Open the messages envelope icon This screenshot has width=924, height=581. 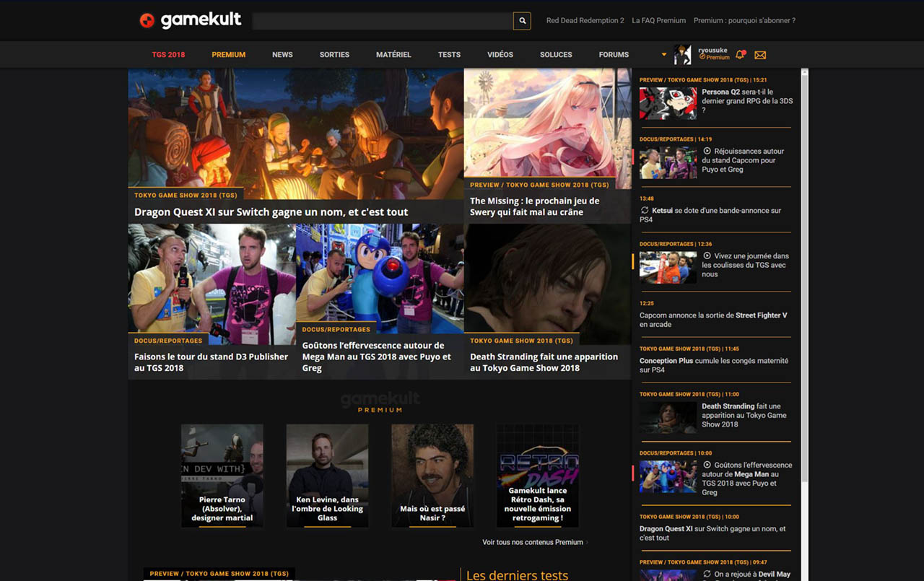pyautogui.click(x=760, y=55)
